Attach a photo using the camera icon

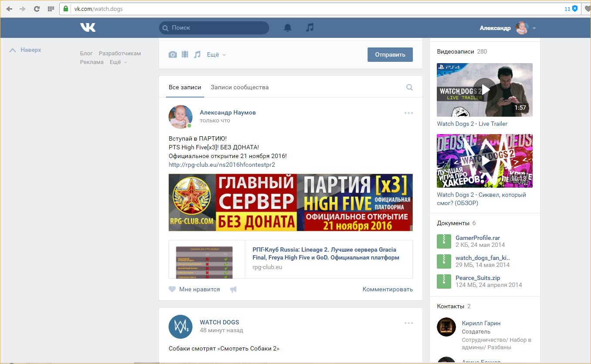[173, 54]
